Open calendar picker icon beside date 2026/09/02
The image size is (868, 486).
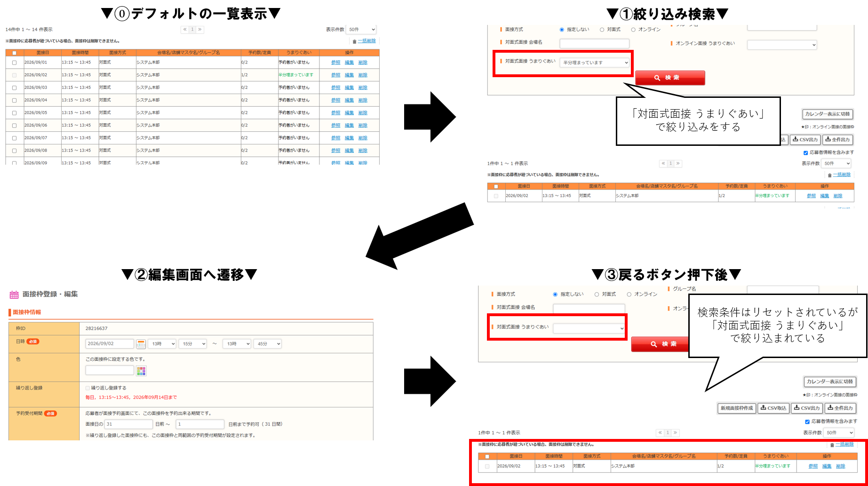141,344
